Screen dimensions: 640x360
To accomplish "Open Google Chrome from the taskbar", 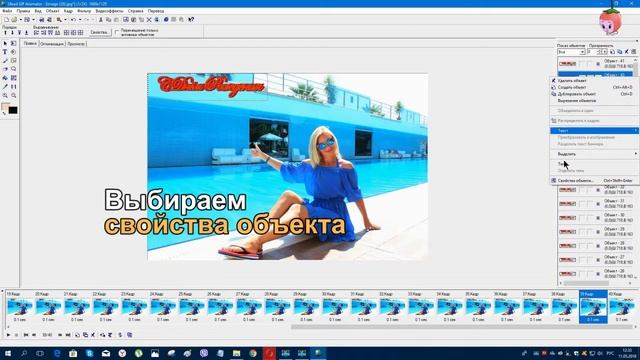I will (253, 353).
